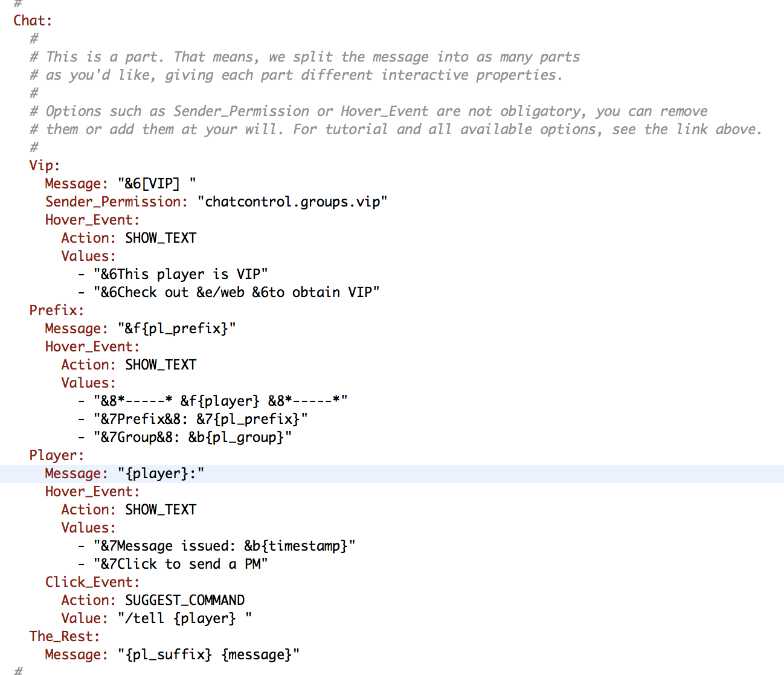Click the "Sender_Permission:" key

point(117,202)
